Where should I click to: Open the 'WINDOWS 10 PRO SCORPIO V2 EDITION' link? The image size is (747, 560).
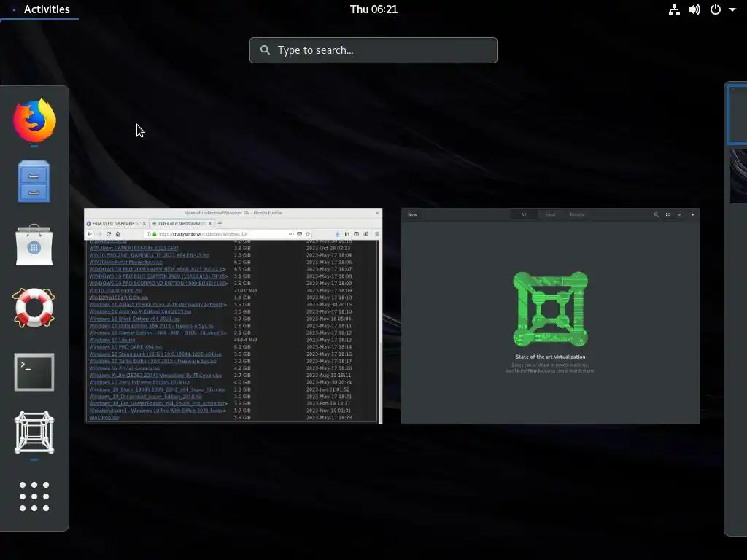click(158, 284)
